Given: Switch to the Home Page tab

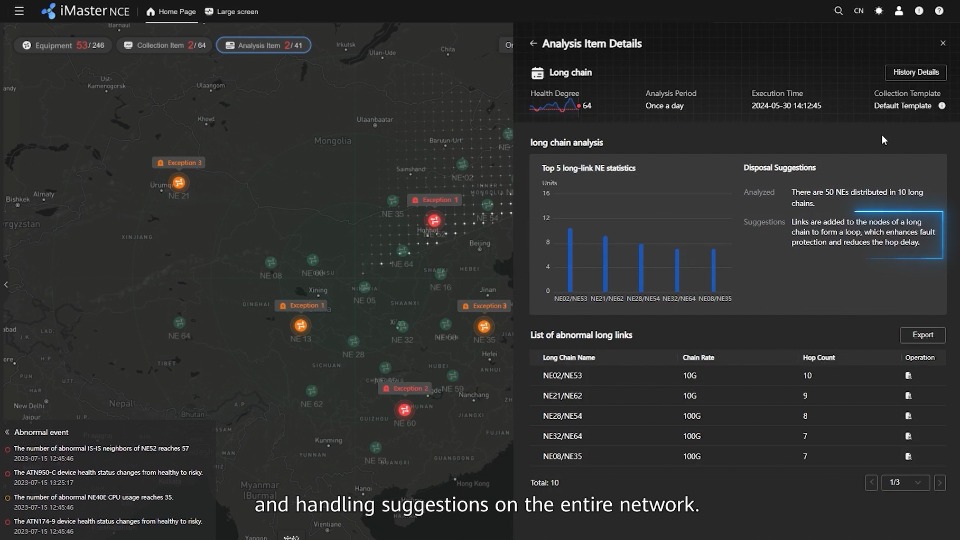Looking at the screenshot, I should [x=171, y=11].
